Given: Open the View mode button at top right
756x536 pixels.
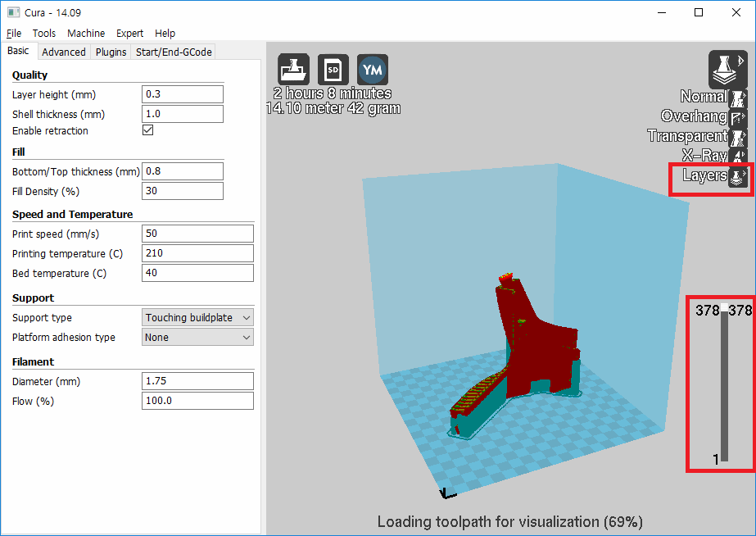Looking at the screenshot, I should [728, 69].
